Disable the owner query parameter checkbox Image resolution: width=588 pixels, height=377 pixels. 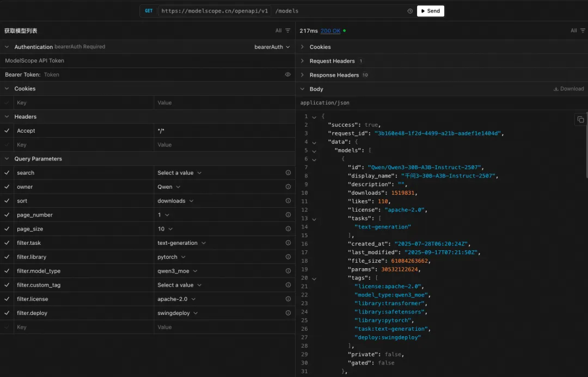(7, 187)
